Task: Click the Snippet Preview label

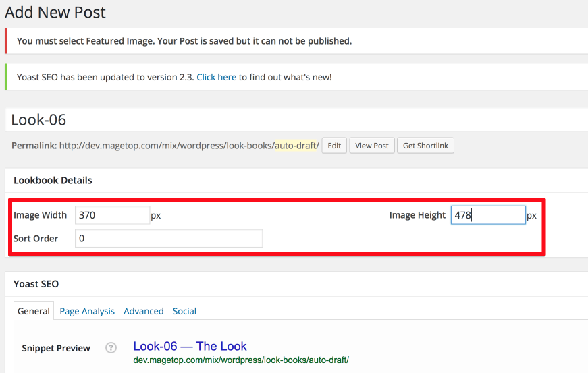Action: tap(56, 348)
